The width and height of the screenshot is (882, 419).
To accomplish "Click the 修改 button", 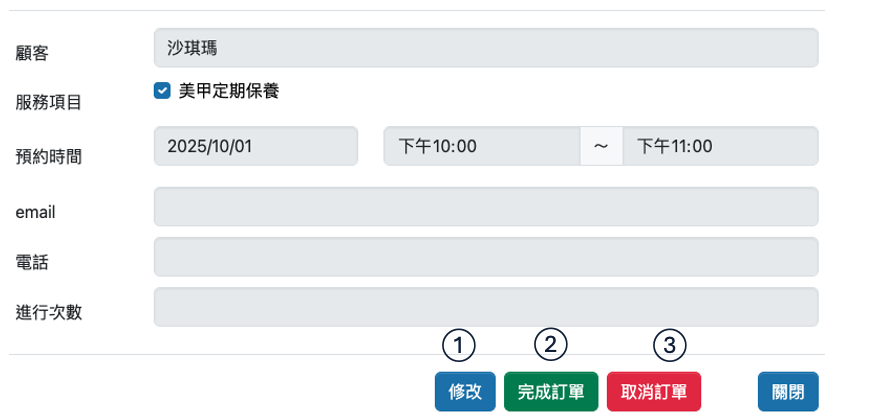I will coord(466,392).
